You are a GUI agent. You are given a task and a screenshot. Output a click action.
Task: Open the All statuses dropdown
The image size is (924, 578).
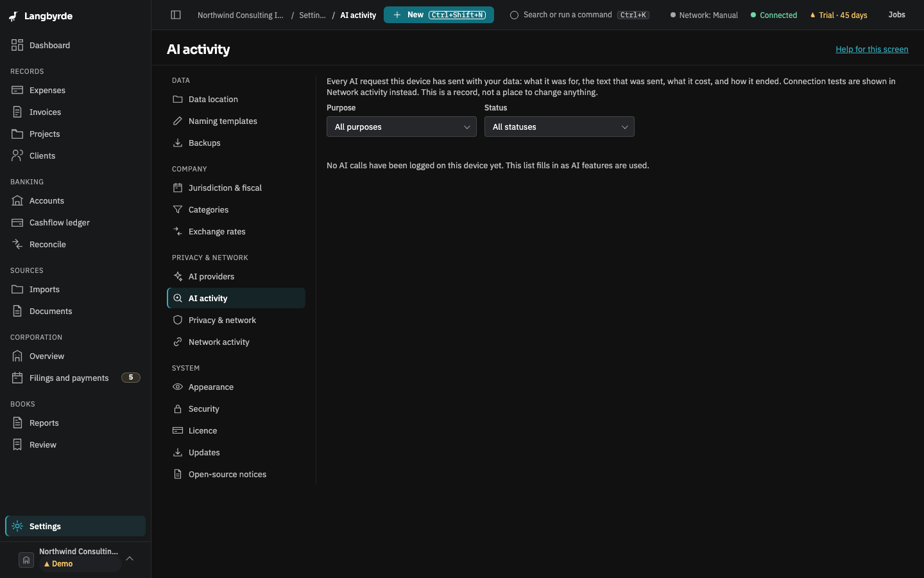pyautogui.click(x=560, y=127)
